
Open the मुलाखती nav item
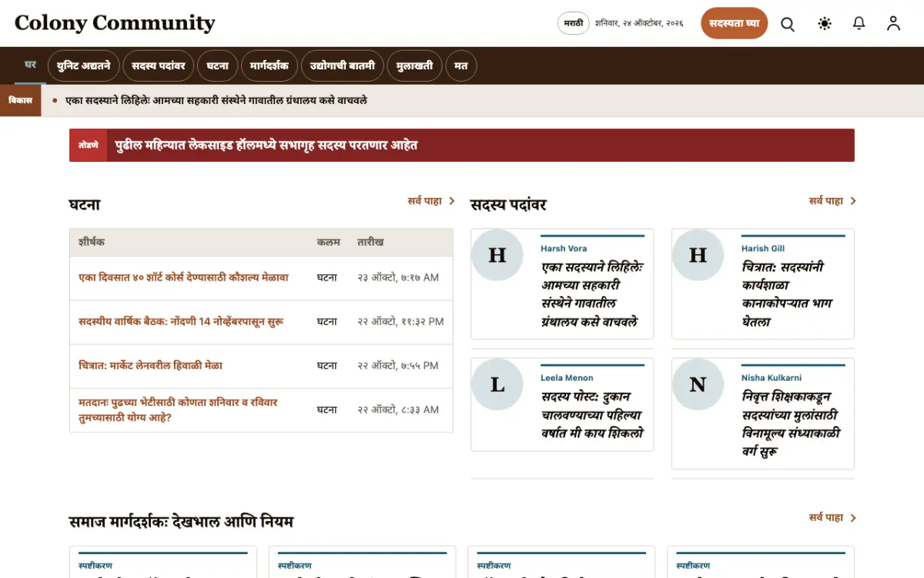coord(415,66)
